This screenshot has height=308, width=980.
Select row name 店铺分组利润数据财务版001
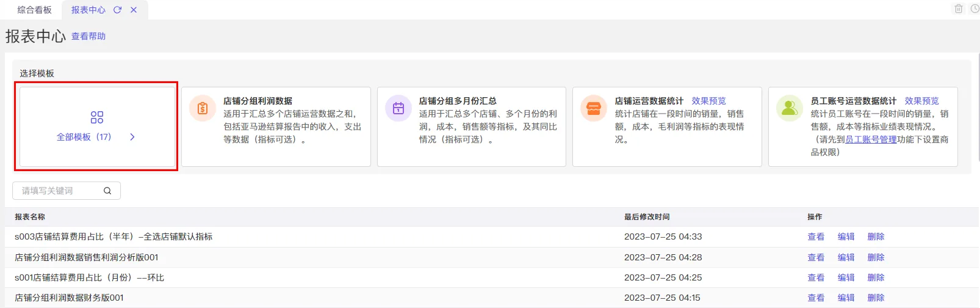pos(69,298)
